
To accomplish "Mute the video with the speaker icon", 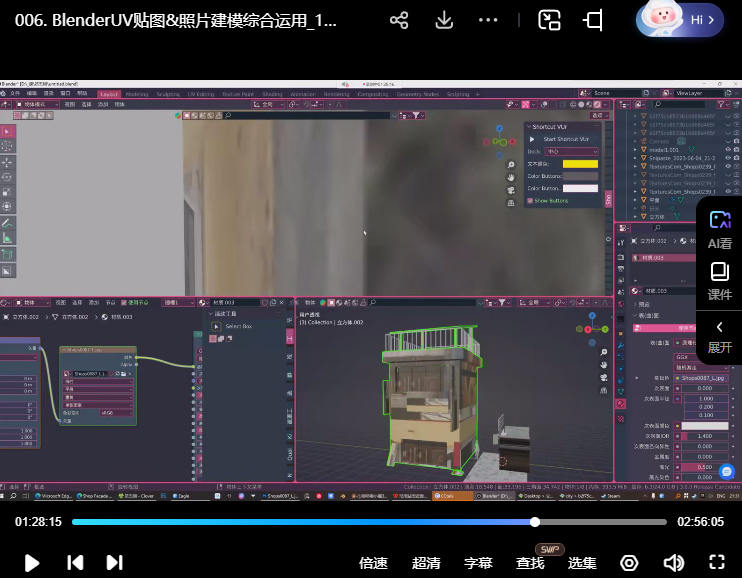I will tap(674, 562).
